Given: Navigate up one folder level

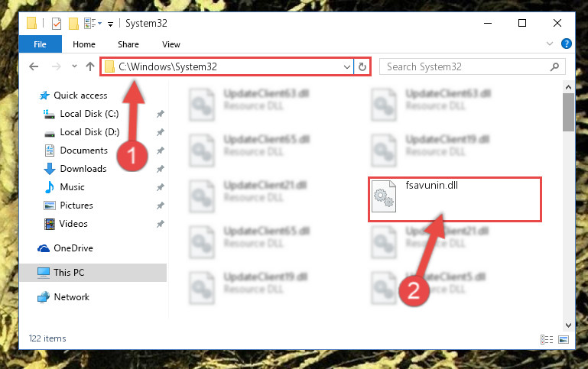Looking at the screenshot, I should click(90, 66).
